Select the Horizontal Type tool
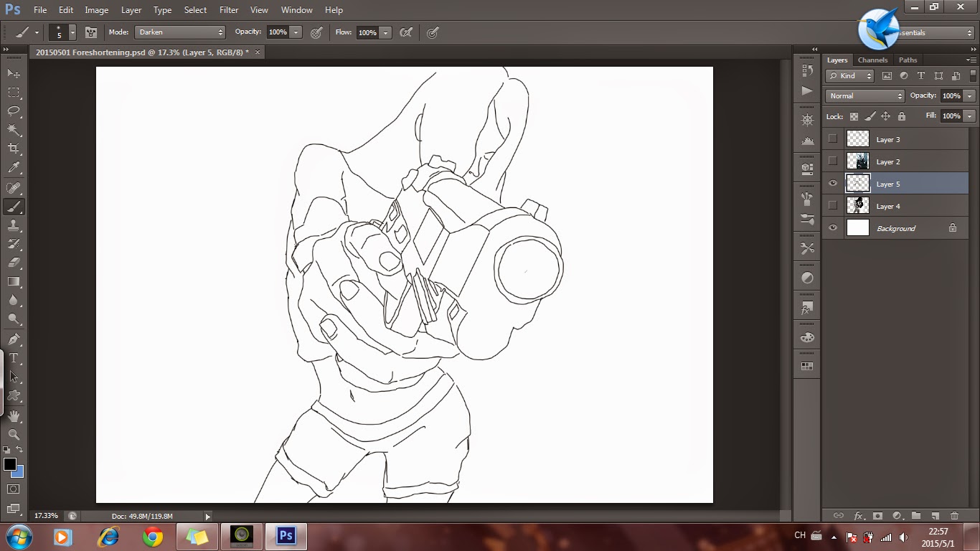 click(13, 357)
